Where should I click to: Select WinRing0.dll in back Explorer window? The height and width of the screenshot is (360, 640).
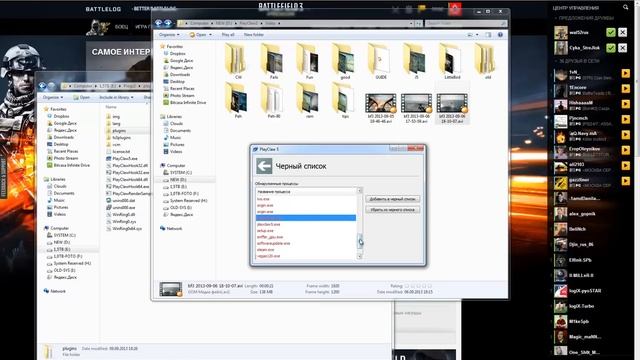(124, 214)
